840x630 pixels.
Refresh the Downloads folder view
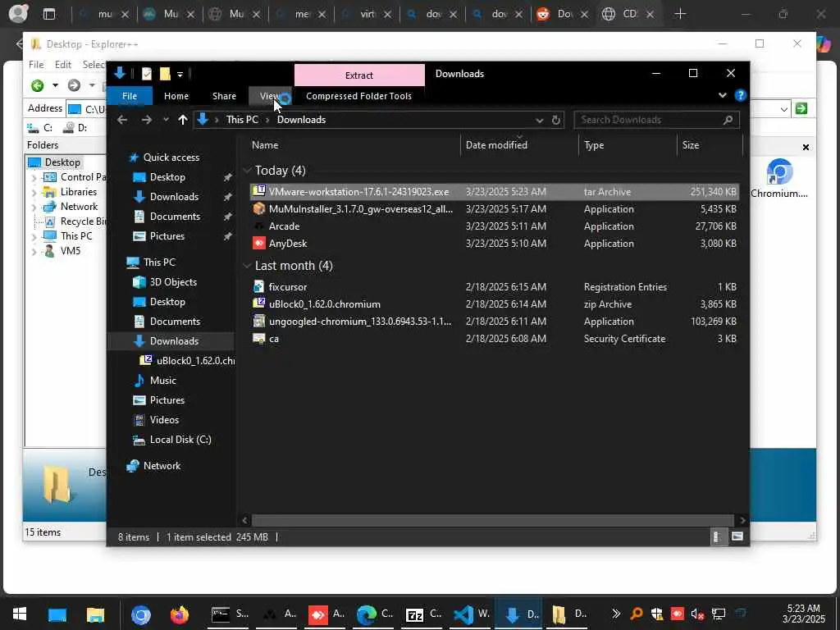click(x=556, y=120)
